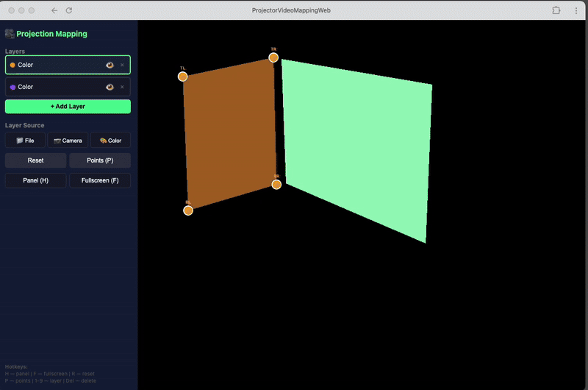Toggle corner points with Points (P)

[x=100, y=160]
